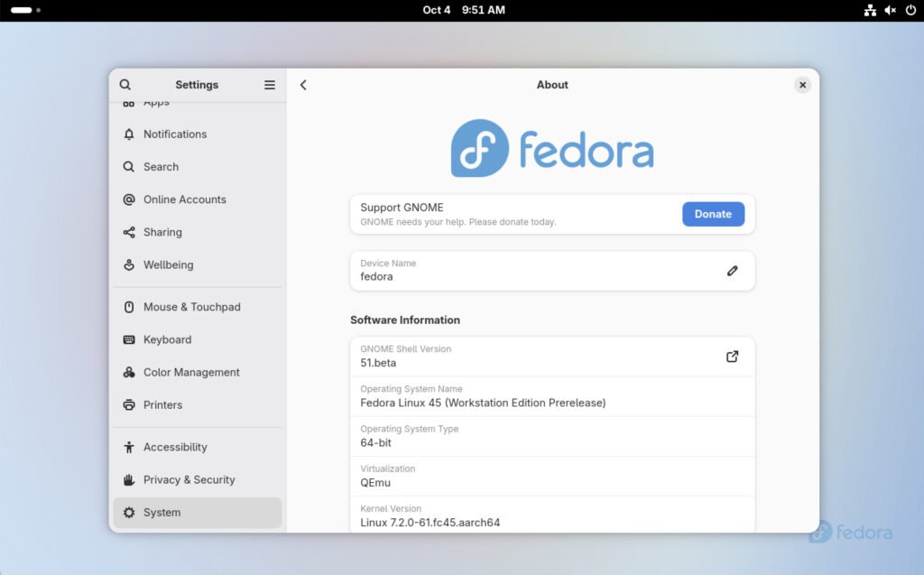Viewport: 924px width, 575px height.
Task: Click the Sharing icon in sidebar
Action: (x=129, y=232)
